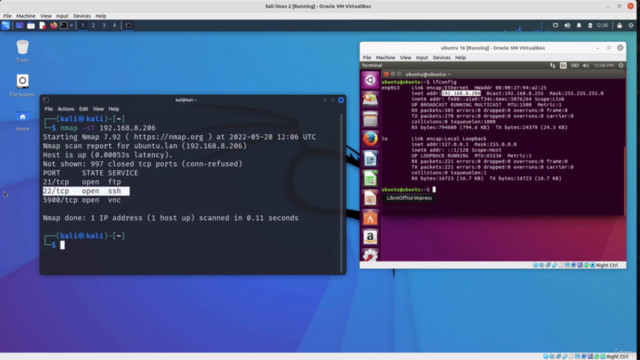Click the keyboard layout indicator in Ubuntu bar
640x360 pixels.
[x=563, y=65]
